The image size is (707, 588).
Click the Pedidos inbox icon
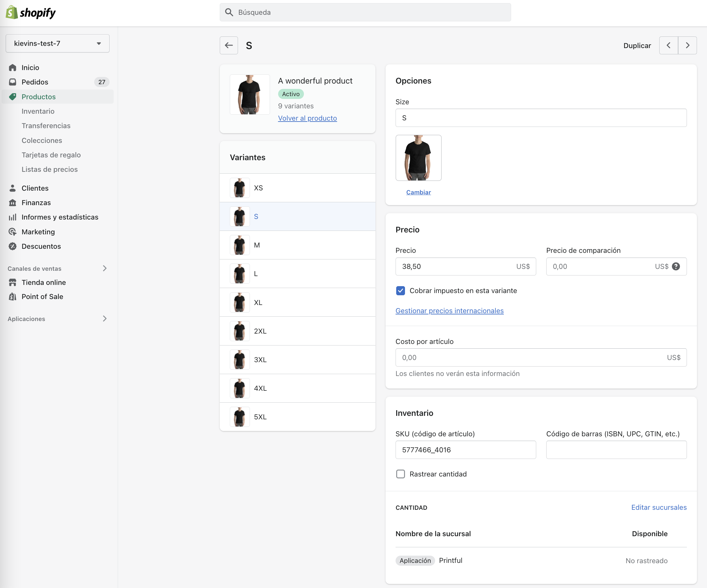pyautogui.click(x=13, y=82)
